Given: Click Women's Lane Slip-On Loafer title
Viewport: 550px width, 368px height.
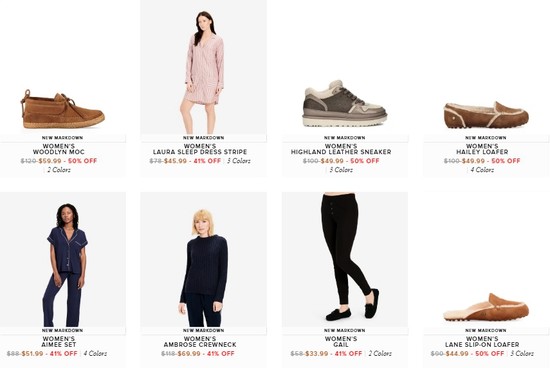Looking at the screenshot, I should tap(482, 342).
